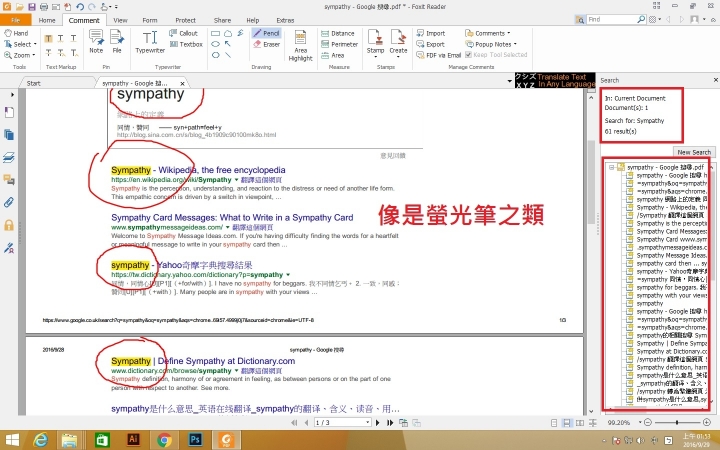The width and height of the screenshot is (720, 450).
Task: Attach a File pin
Action: pyautogui.click(x=117, y=42)
